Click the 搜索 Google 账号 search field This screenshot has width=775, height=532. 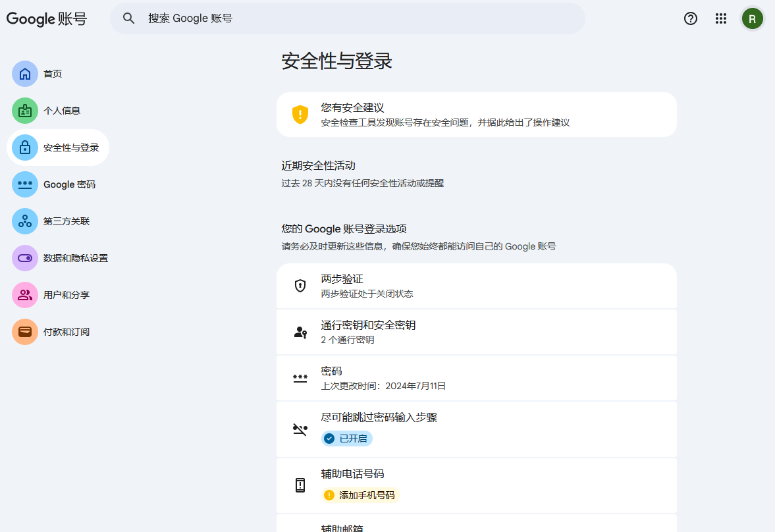348,18
